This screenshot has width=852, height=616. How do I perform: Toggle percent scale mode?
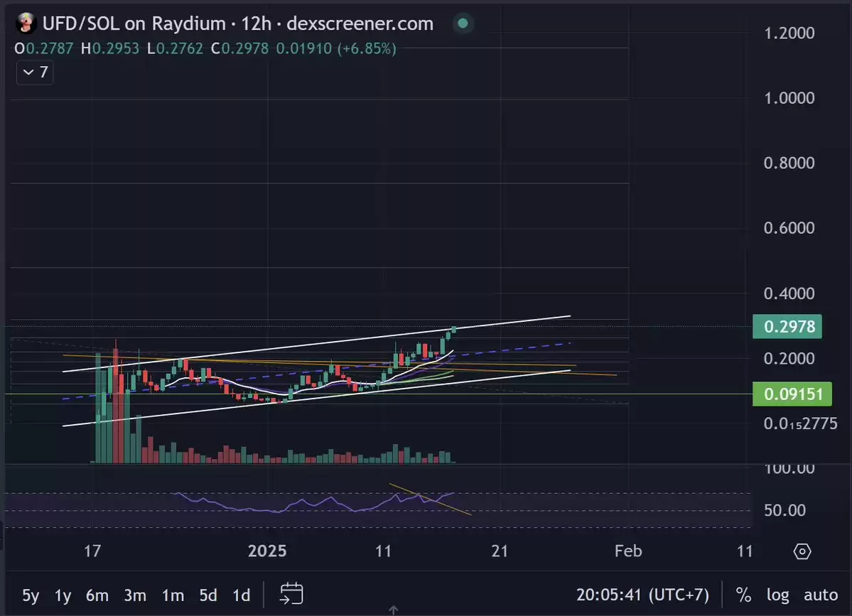[x=743, y=595]
